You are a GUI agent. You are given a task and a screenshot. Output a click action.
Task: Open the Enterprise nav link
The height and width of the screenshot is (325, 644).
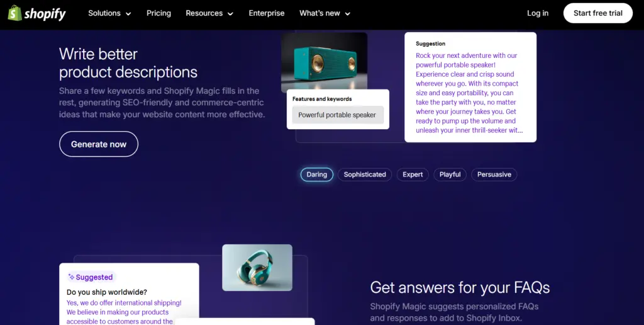[x=267, y=13]
